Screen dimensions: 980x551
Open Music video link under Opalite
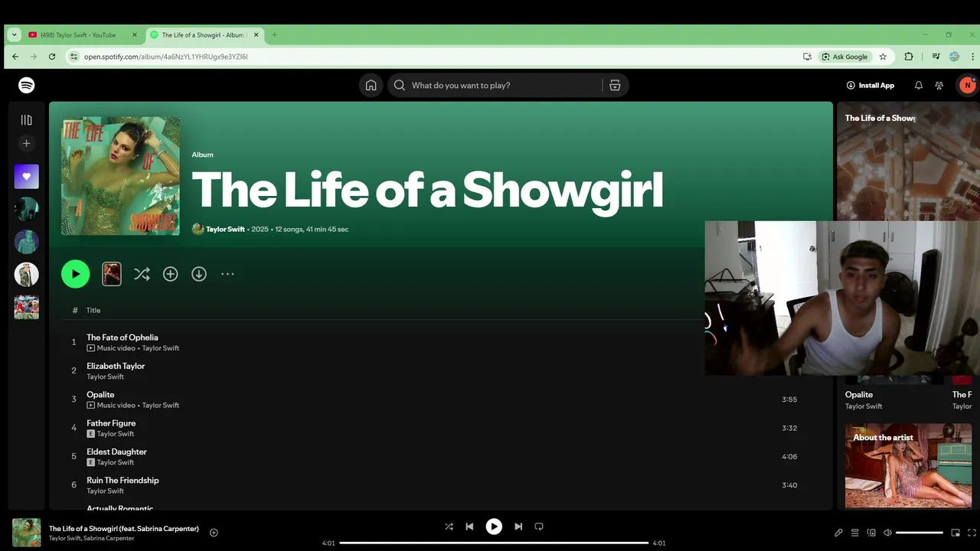tap(116, 406)
